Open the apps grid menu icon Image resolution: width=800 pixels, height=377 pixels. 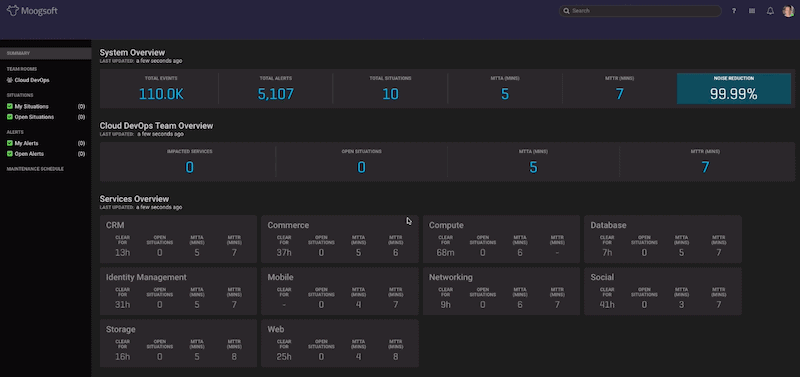[752, 11]
